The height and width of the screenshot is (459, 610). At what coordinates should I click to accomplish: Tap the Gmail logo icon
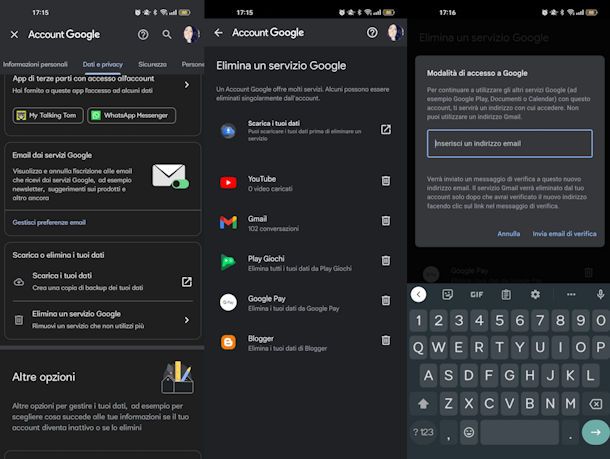(x=228, y=222)
